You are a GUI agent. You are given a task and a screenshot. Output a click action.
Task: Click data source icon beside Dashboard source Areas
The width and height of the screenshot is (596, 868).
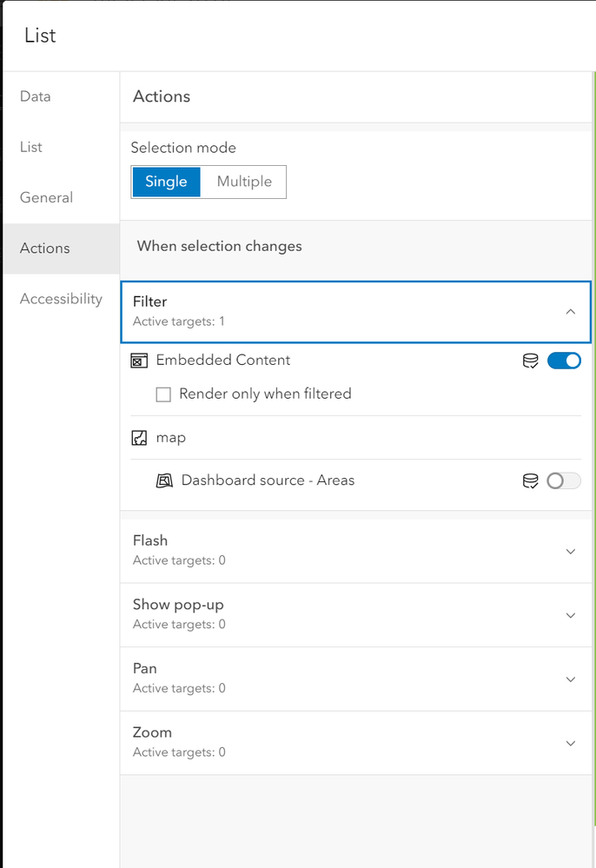pyautogui.click(x=531, y=480)
